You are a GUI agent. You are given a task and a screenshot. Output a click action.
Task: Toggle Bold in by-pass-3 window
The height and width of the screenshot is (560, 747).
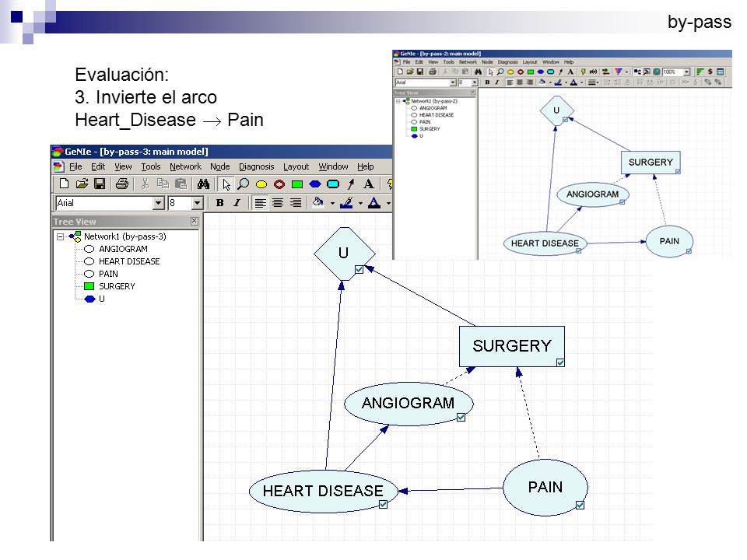coord(219,203)
